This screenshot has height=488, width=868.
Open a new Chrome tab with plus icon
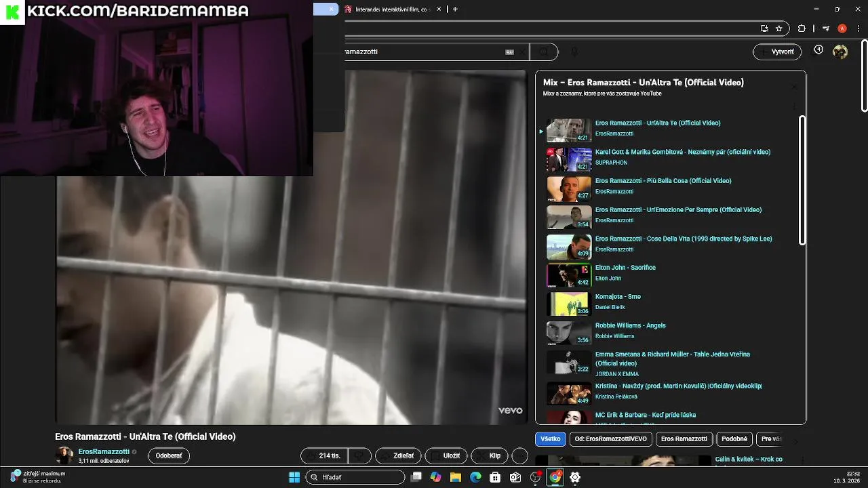tap(455, 9)
